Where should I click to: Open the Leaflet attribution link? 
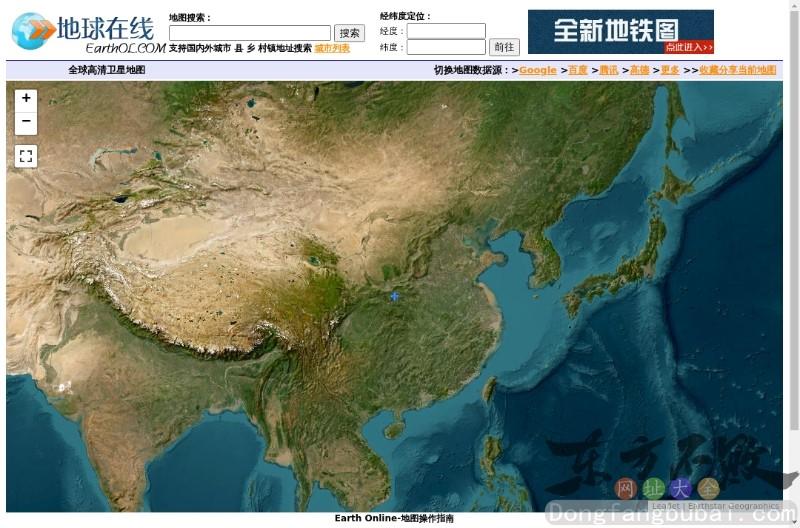tap(665, 506)
